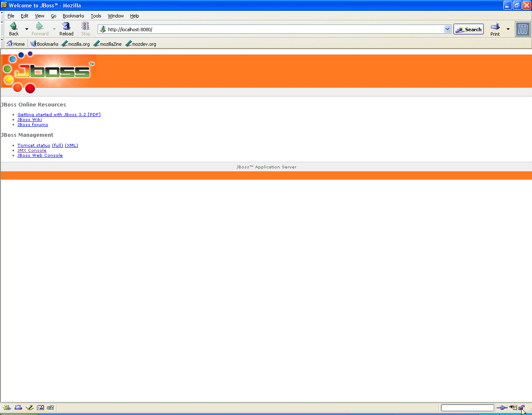This screenshot has width=532, height=415.
Task: Click the Search button
Action: 468,30
